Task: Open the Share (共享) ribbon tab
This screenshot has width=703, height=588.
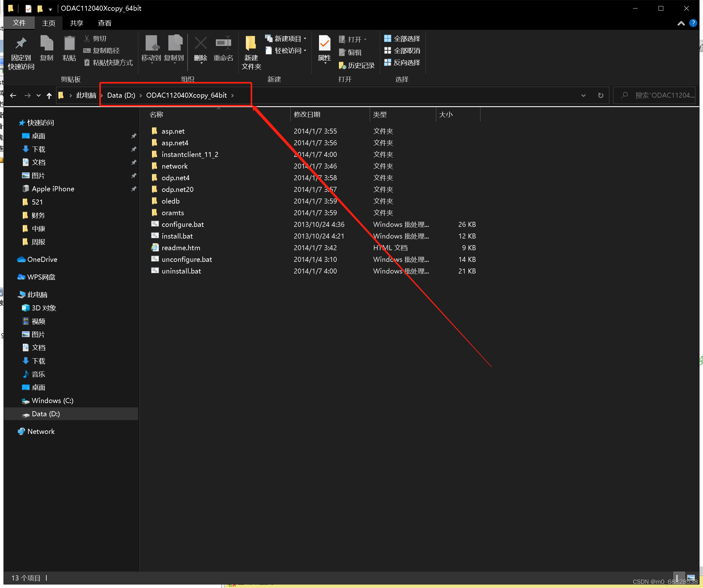Action: 77,23
